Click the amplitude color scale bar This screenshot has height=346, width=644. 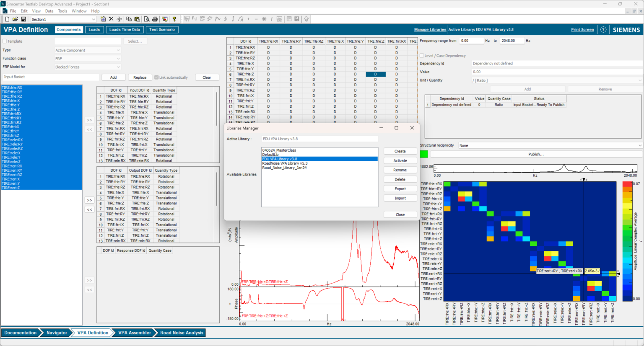pyautogui.click(x=627, y=239)
